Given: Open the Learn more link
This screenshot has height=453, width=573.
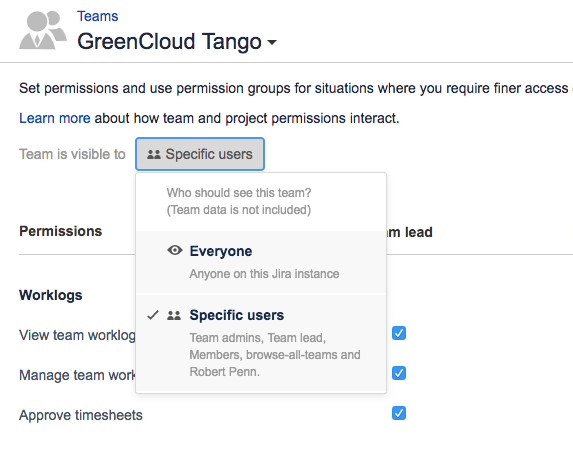Looking at the screenshot, I should tap(55, 118).
